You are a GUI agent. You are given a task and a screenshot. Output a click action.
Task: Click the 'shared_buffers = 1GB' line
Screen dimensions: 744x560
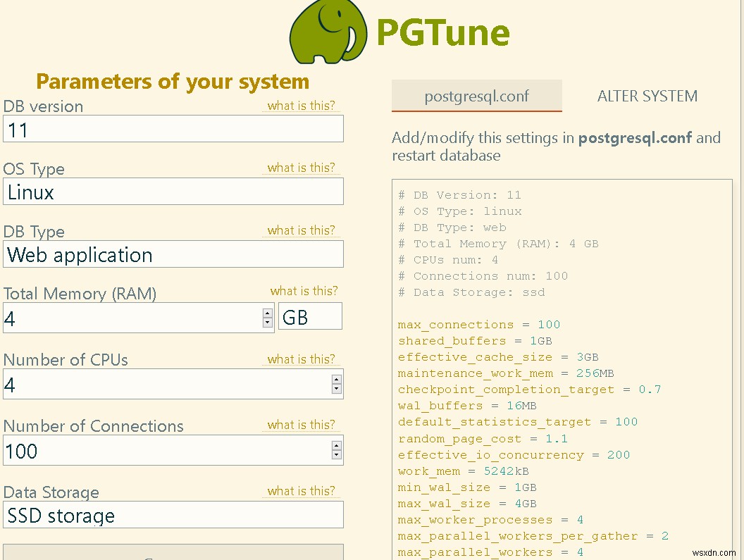[x=475, y=341]
